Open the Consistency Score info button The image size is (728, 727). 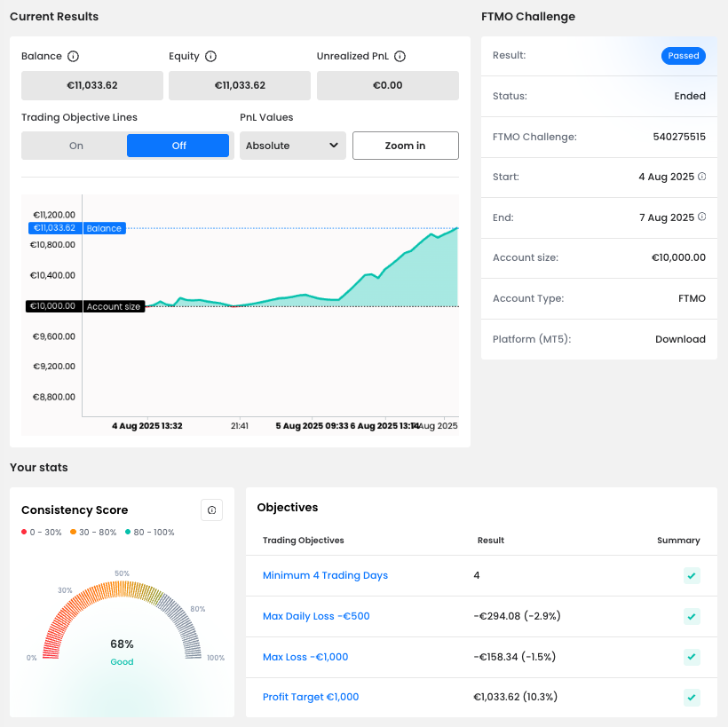click(211, 510)
